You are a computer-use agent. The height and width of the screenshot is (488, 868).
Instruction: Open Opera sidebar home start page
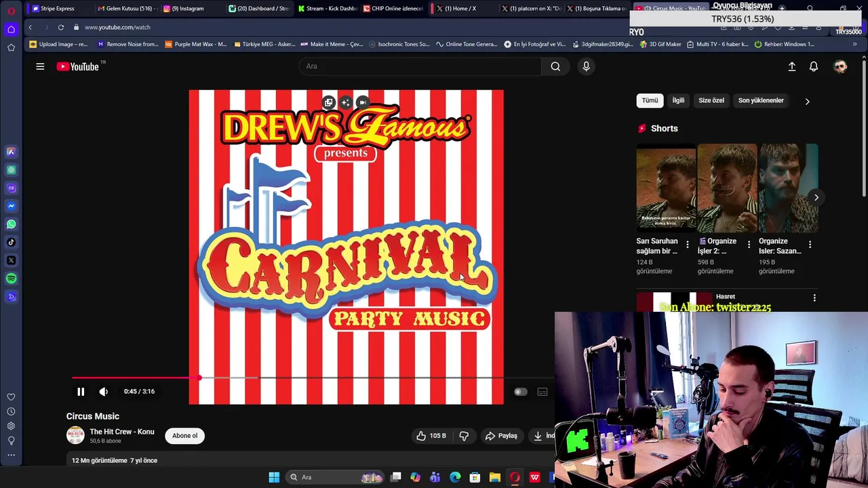11,29
